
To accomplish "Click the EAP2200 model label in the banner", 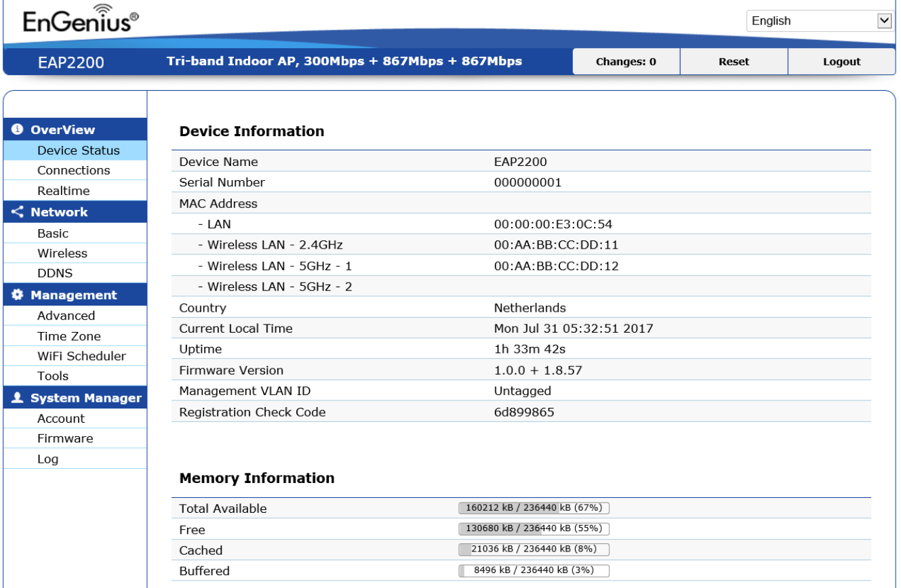I will (71, 63).
